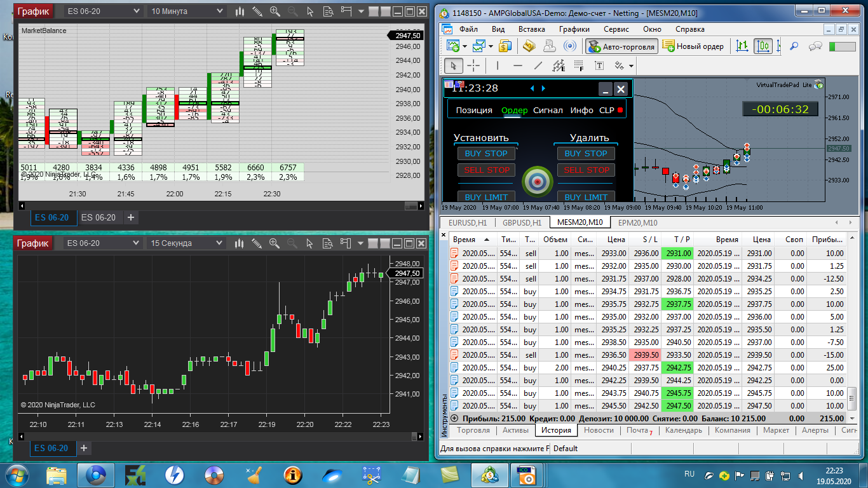Select the trendline drawing tool
Screen dimensions: 868x488
point(538,65)
